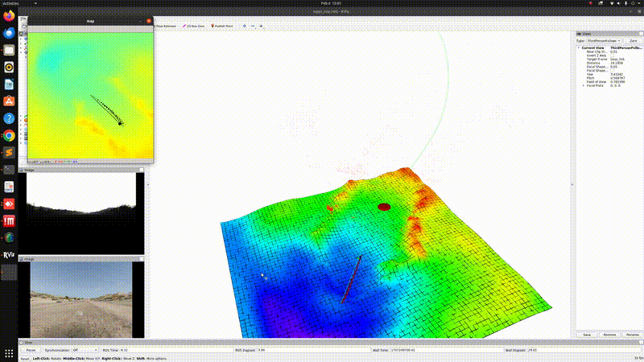The image size is (644, 362).
Task: Close the Views panel
Action: pos(641,34)
